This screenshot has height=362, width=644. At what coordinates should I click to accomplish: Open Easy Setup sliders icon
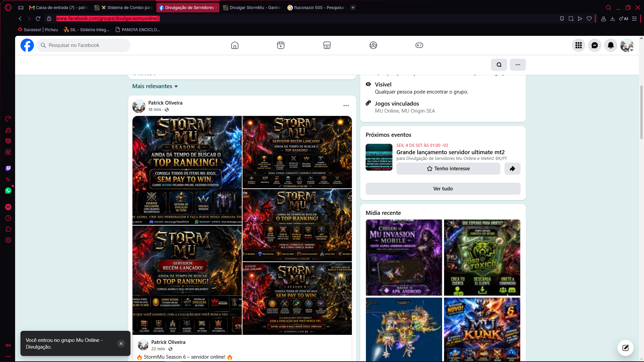634,19
